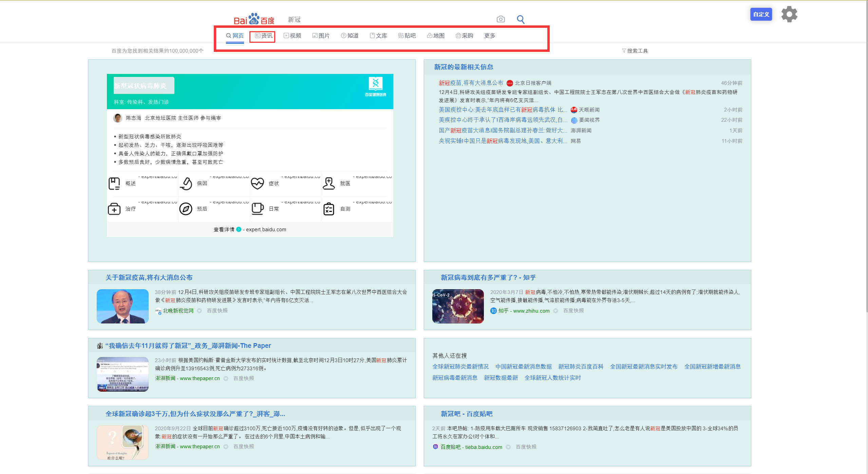Screen dimensions: 868x474
Task: Switch to the 图片 tab
Action: tap(321, 36)
